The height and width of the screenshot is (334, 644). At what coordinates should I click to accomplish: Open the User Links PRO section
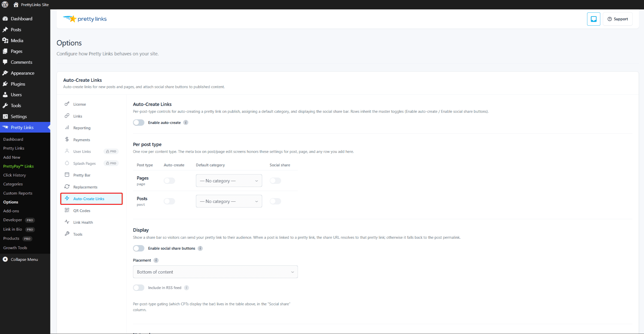91,151
